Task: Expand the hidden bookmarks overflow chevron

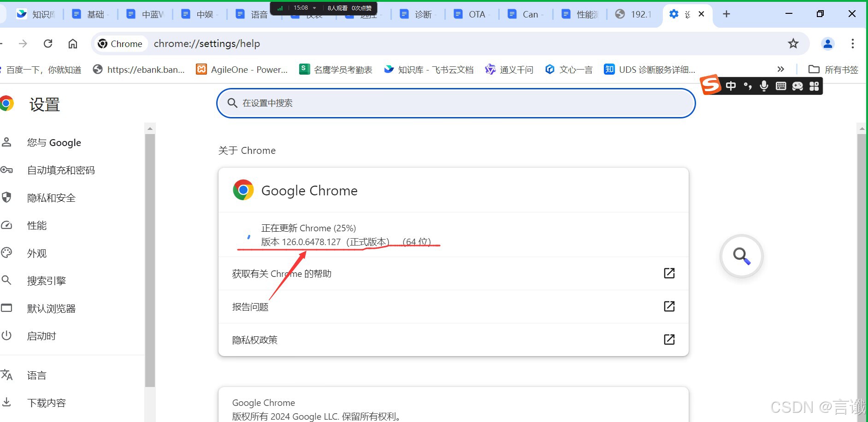Action: click(780, 70)
